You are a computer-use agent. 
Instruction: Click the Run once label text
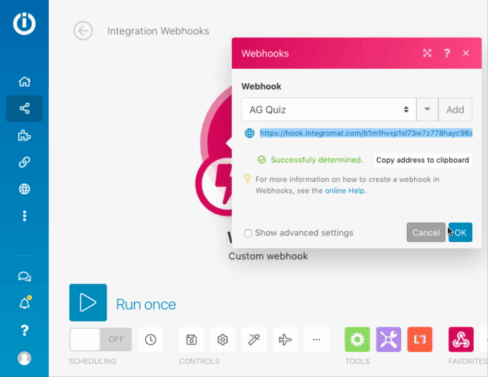coord(146,304)
